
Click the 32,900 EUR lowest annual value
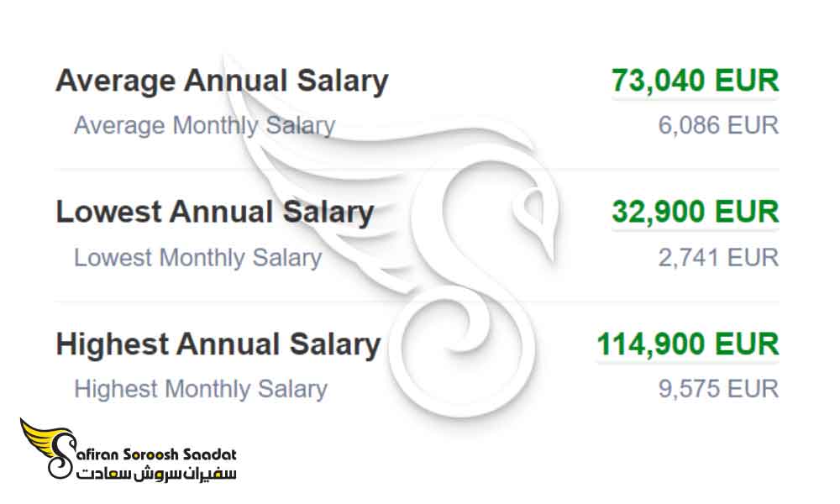696,212
